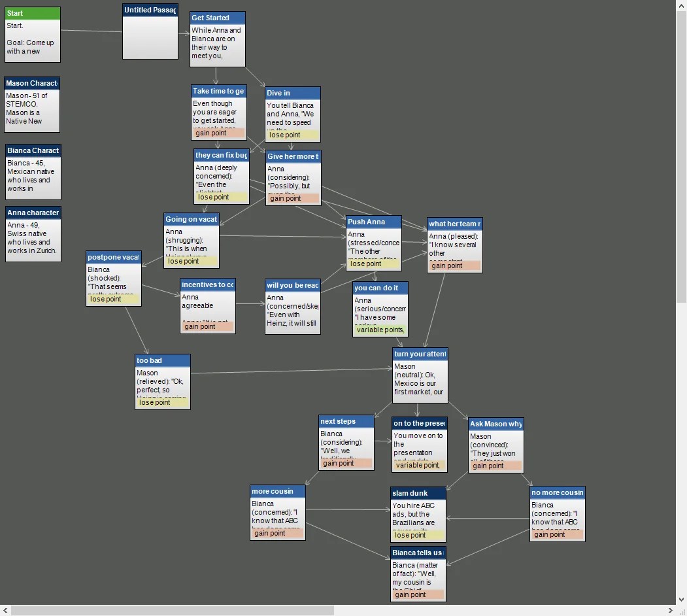This screenshot has height=616, width=687.
Task: Select the postpone vacation passage
Action: click(x=114, y=279)
